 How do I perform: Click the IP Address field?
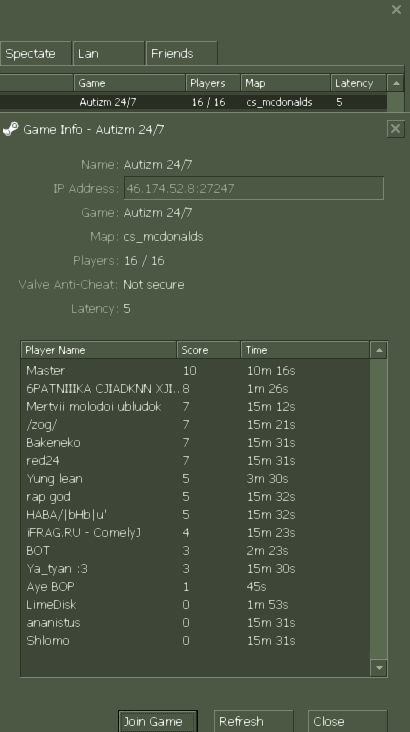coord(254,188)
